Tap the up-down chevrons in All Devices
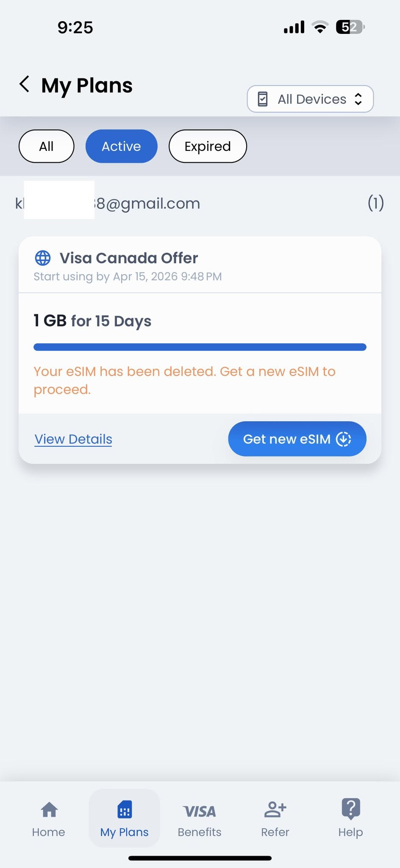This screenshot has width=400, height=868. point(358,99)
